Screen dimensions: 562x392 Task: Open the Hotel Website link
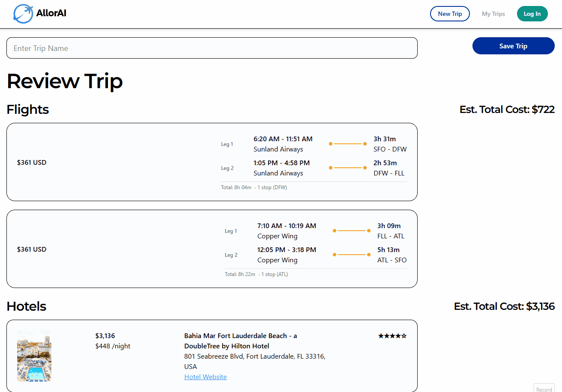(x=206, y=377)
